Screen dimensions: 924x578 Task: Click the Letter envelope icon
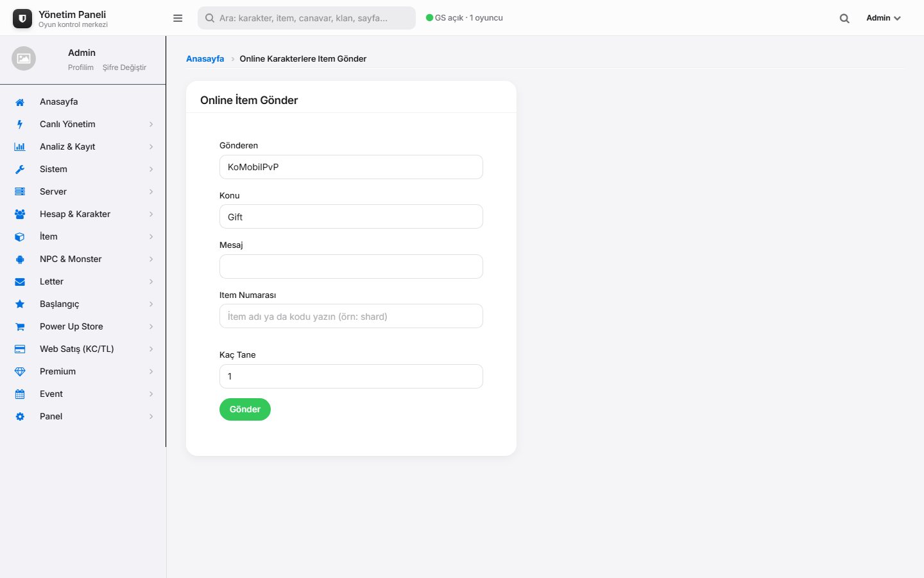20,282
